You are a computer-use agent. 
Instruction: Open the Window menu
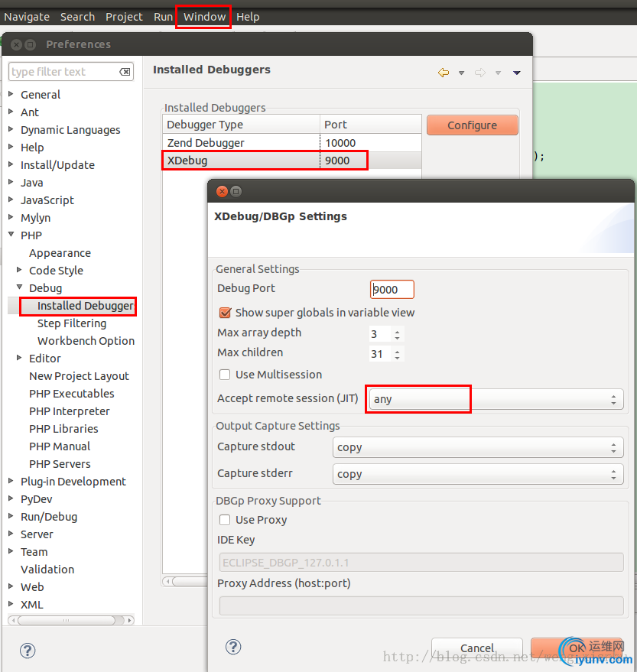tap(204, 17)
